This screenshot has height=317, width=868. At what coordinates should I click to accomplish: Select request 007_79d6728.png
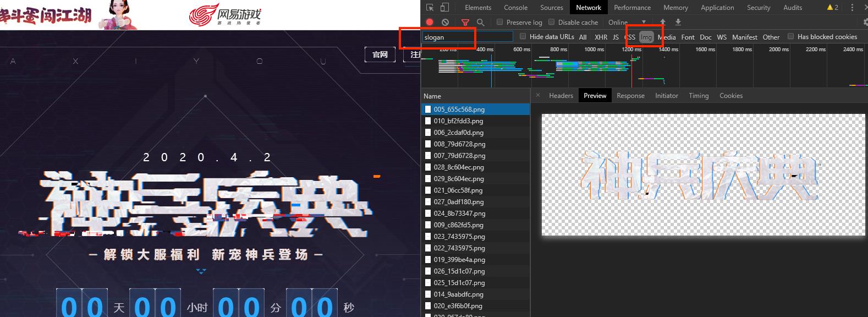(475, 155)
